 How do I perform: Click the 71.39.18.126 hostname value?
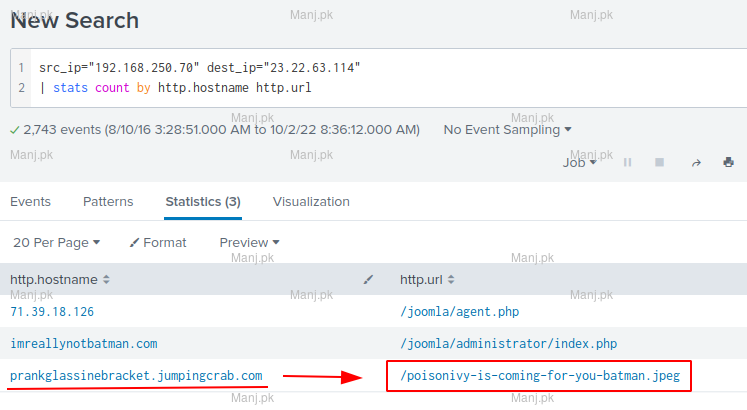pos(52,311)
